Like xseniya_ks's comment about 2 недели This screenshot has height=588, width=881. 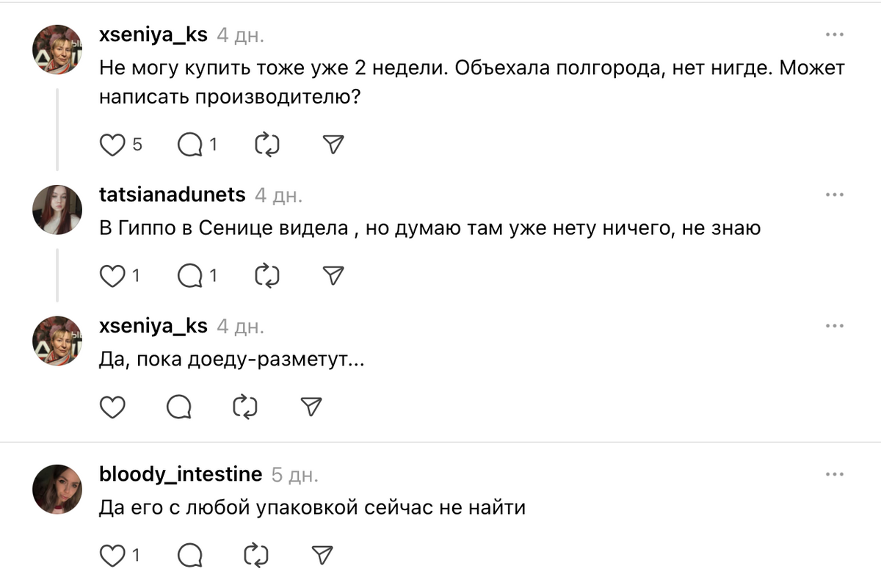(112, 145)
